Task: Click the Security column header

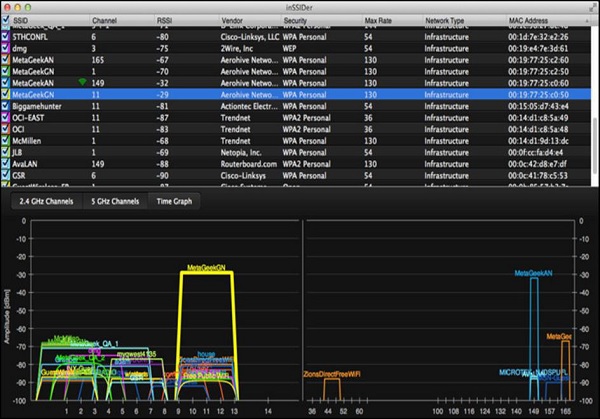Action: 300,19
